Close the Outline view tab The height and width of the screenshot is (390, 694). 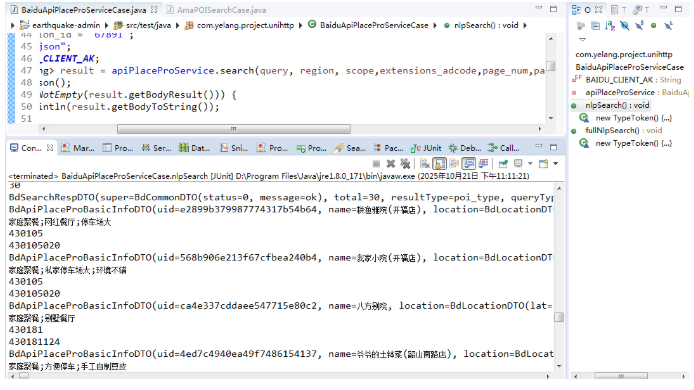pos(598,9)
